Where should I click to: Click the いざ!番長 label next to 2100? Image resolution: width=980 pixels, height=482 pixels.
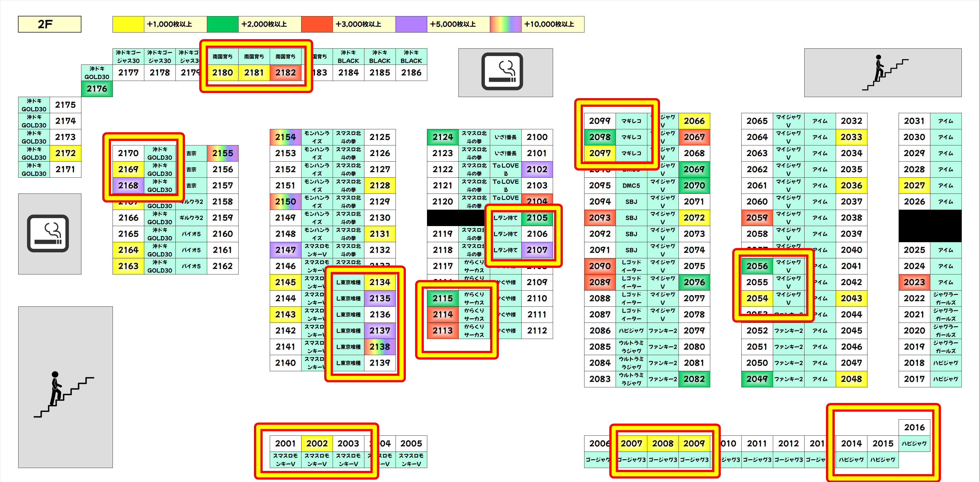506,137
